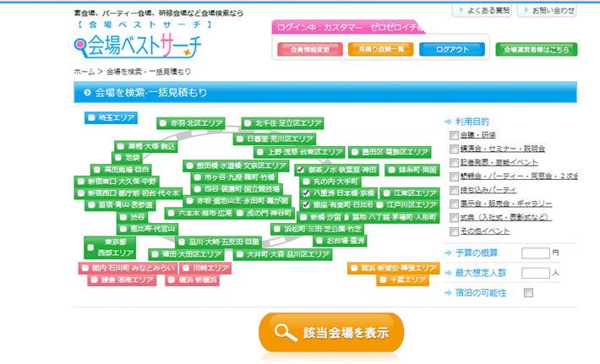Viewport: 600px width, 364px height.
Task: Uncheck the 御茶ノ水·秋葉原·神田 checkbox
Action: point(301,170)
